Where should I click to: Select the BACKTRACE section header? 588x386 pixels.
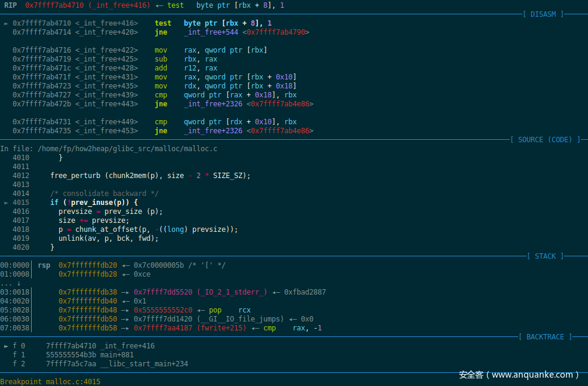click(x=545, y=337)
